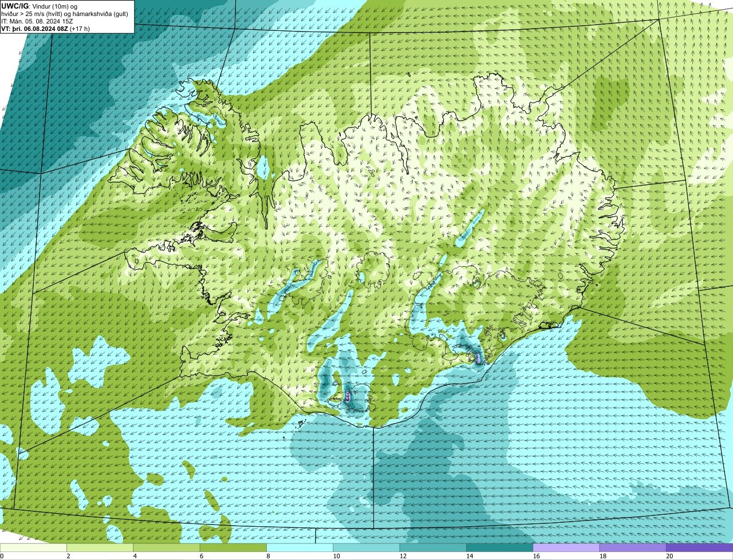Click the legend label '0'
The height and width of the screenshot is (560, 733).
pos(2,556)
